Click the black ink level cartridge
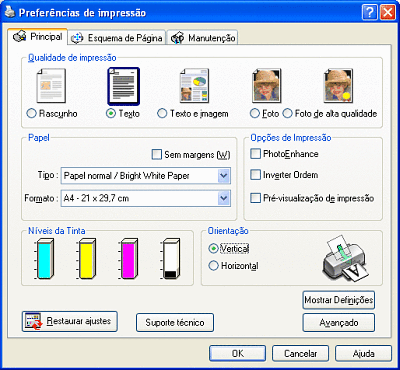The width and height of the screenshot is (400, 370). pos(171,258)
